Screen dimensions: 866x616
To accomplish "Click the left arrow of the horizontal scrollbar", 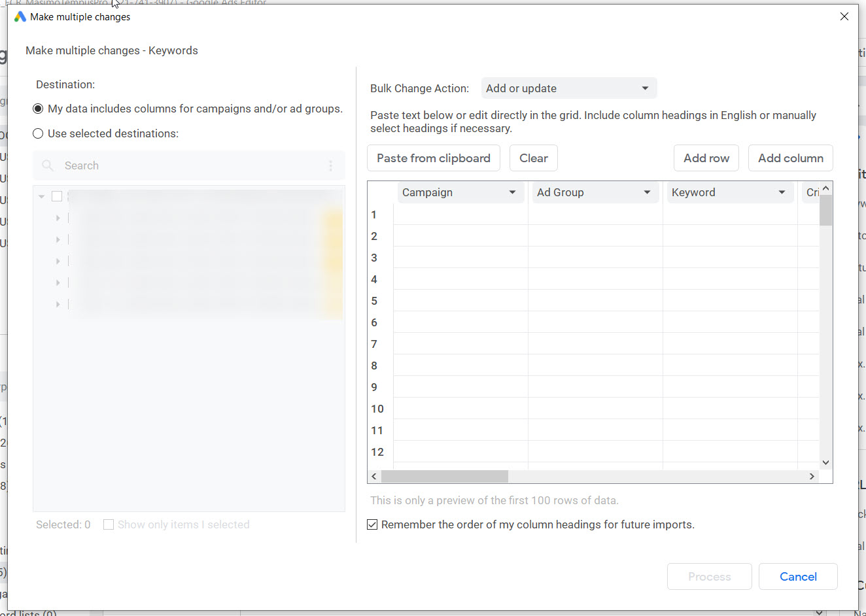I will click(x=373, y=476).
